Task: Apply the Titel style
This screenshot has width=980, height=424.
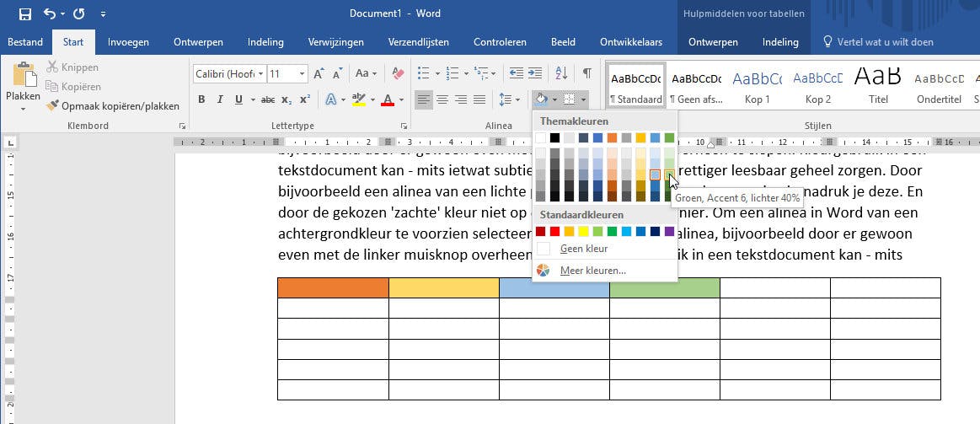Action: [878, 87]
